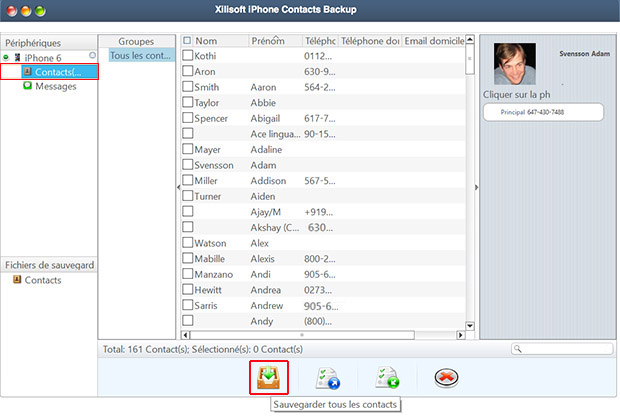Open Contacts under iPhone 6
This screenshot has width=620, height=416.
(x=58, y=72)
